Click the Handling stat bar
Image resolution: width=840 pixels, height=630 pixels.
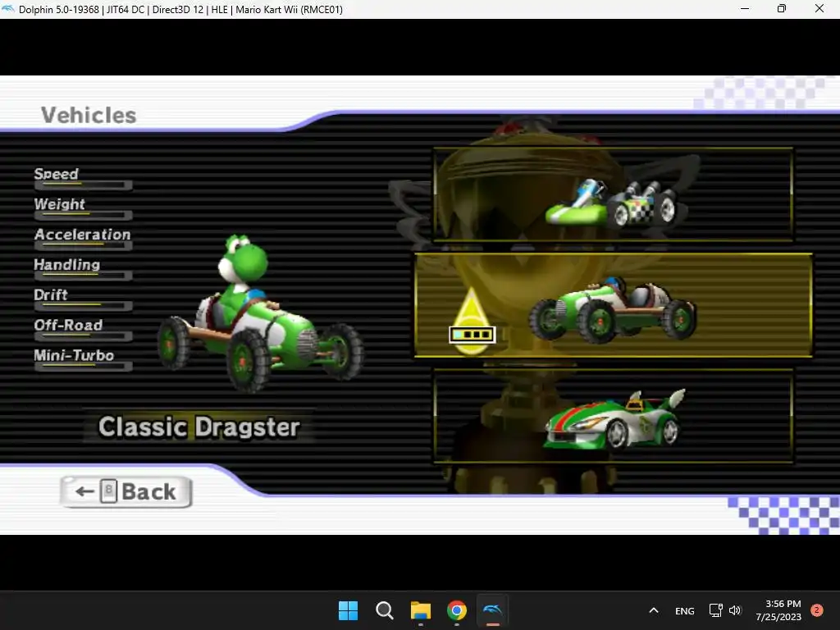[x=83, y=276]
